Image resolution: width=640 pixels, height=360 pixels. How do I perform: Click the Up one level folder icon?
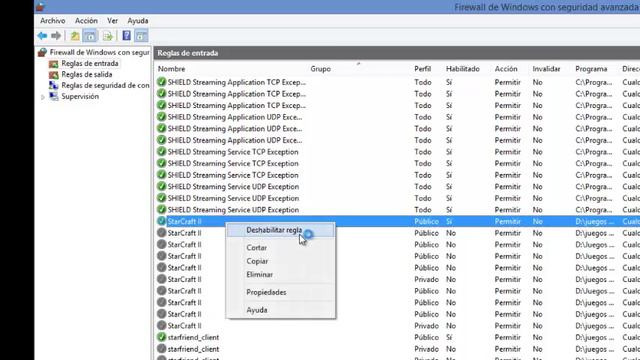[75, 36]
